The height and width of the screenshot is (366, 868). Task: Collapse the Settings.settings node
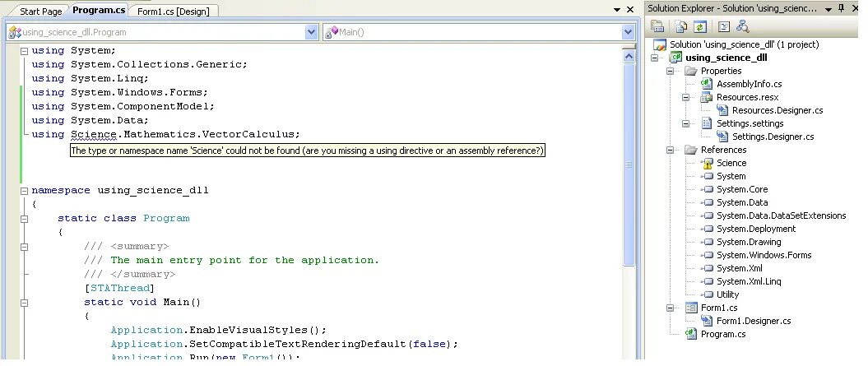(686, 123)
